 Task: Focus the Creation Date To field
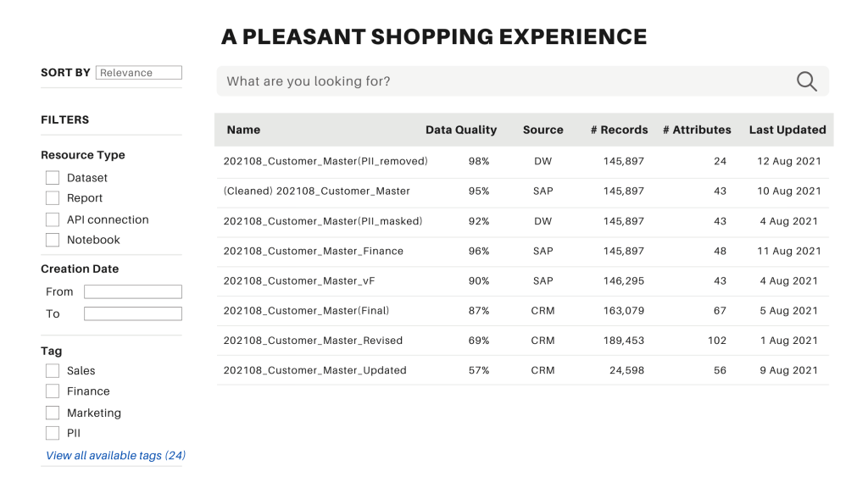coord(133,313)
